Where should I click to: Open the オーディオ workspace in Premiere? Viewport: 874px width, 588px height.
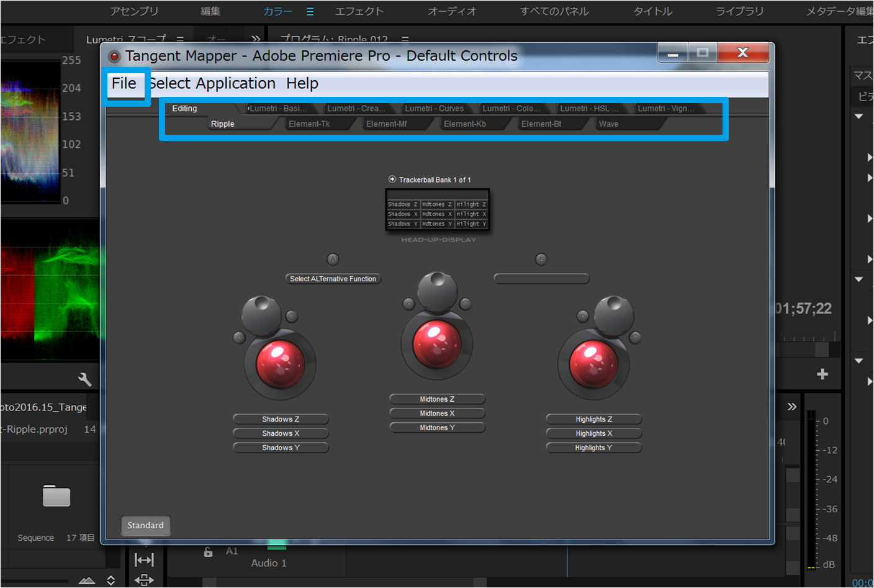(x=452, y=11)
